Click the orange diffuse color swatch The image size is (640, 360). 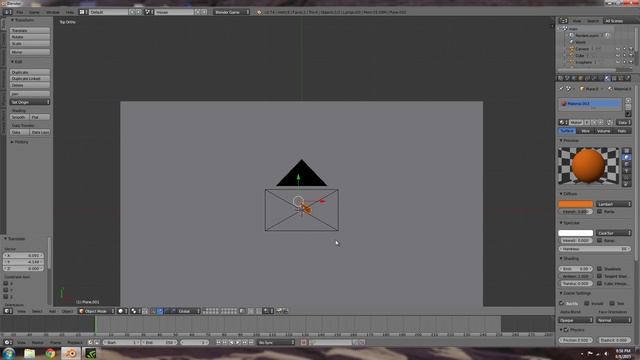coord(576,204)
